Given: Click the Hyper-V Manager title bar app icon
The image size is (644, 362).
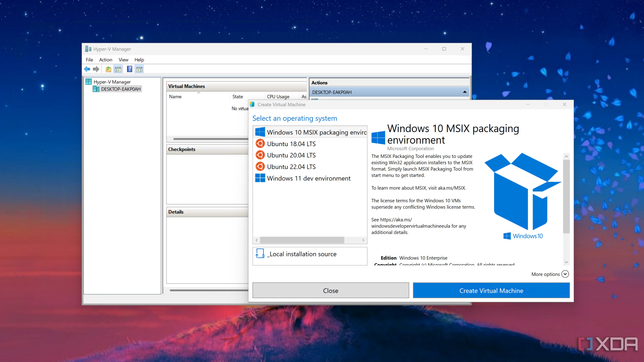Looking at the screenshot, I should tap(88, 49).
